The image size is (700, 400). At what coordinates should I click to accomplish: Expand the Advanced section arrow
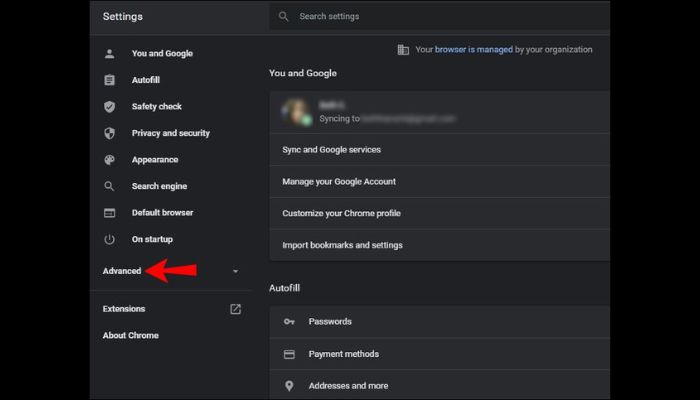235,271
